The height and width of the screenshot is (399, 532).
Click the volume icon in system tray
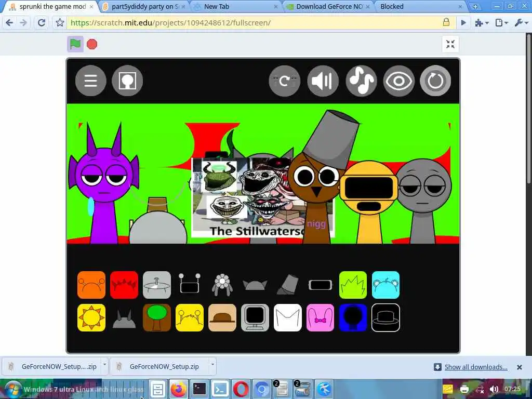click(x=494, y=389)
